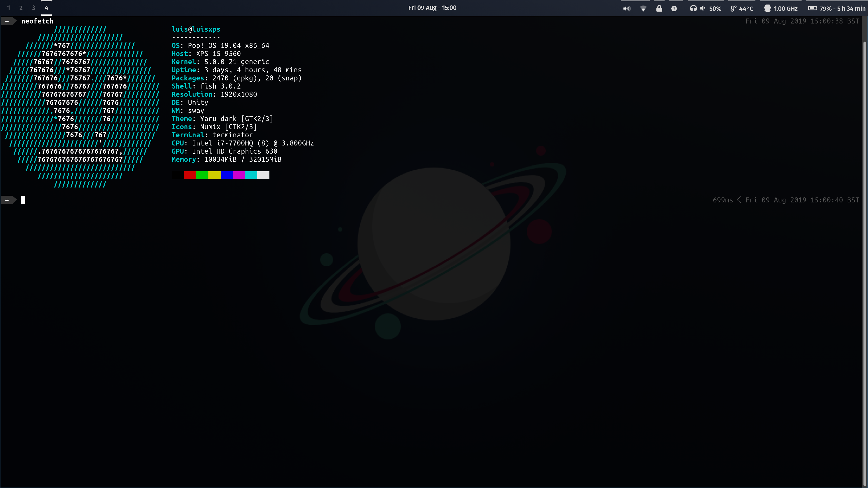
Task: Click the Wi-Fi signal strength icon
Action: (x=643, y=8)
